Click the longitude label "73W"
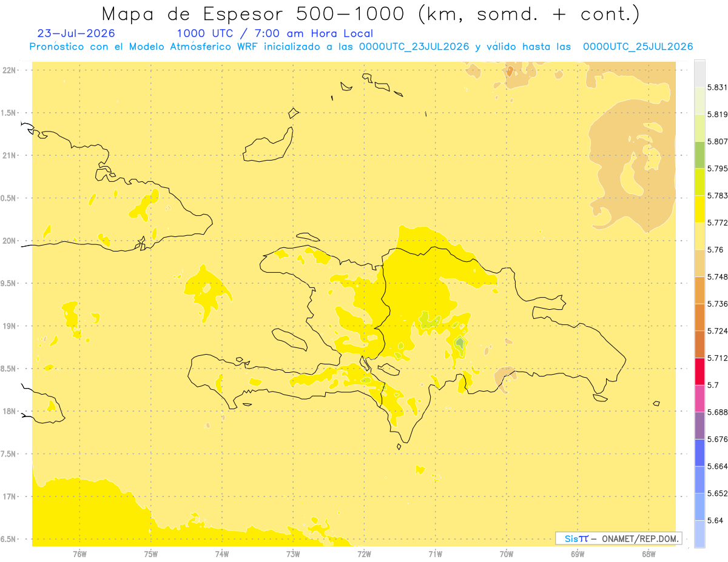 [x=293, y=554]
